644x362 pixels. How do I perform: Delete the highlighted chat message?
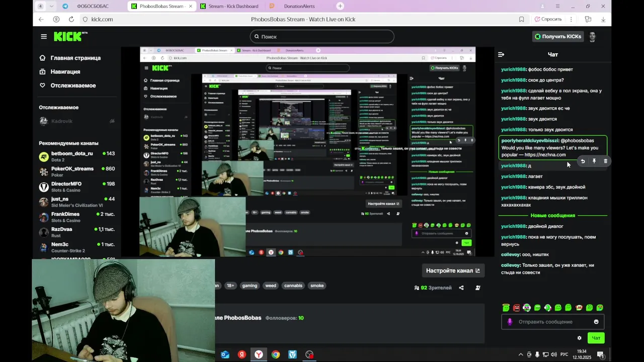point(605,161)
